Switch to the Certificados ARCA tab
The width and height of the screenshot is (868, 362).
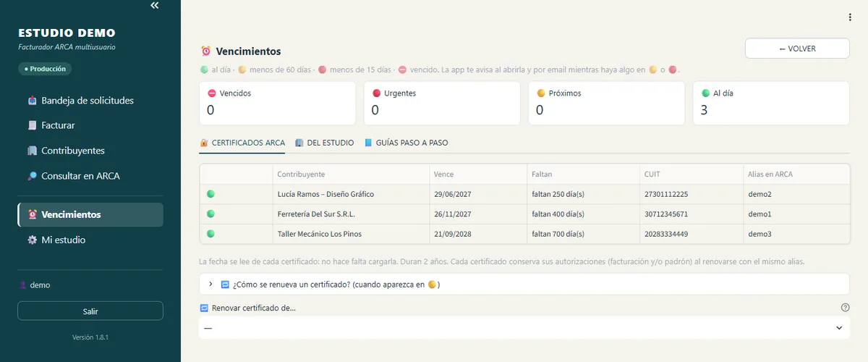tap(242, 143)
